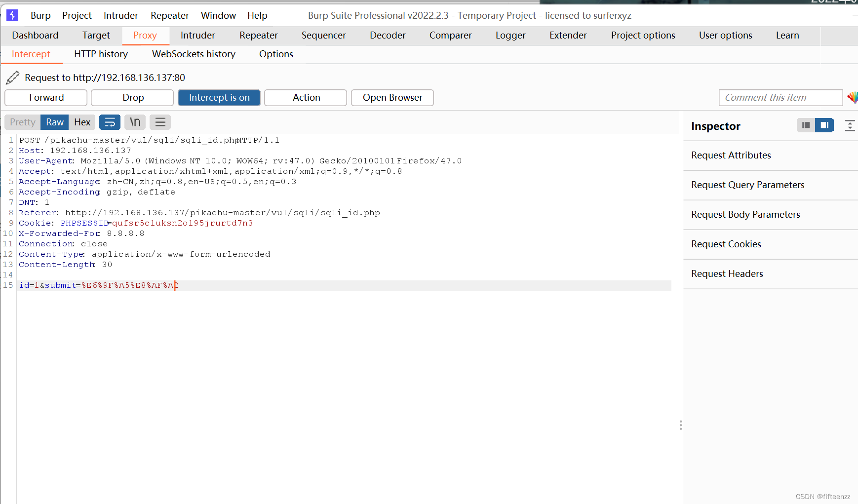Click the User-Agent header line

[x=240, y=161]
